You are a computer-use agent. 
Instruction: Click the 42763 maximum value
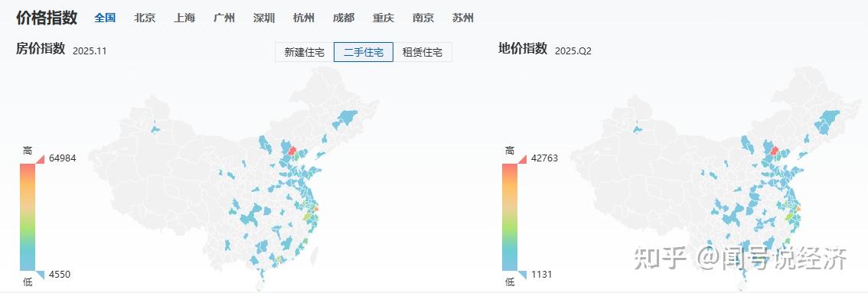(545, 158)
